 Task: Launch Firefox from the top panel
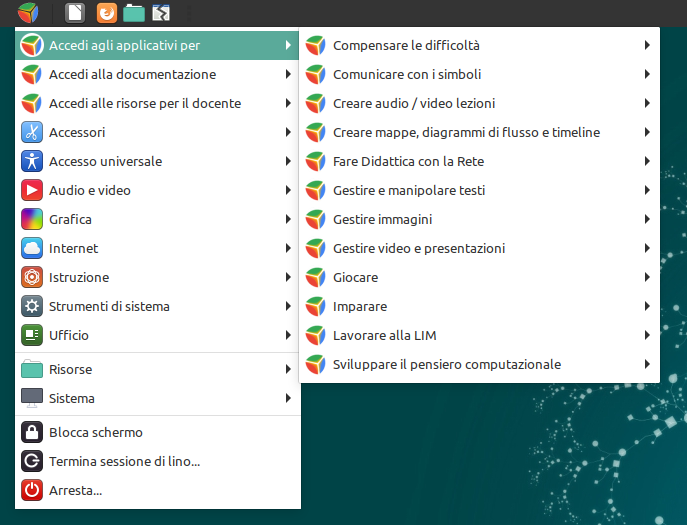click(x=105, y=13)
